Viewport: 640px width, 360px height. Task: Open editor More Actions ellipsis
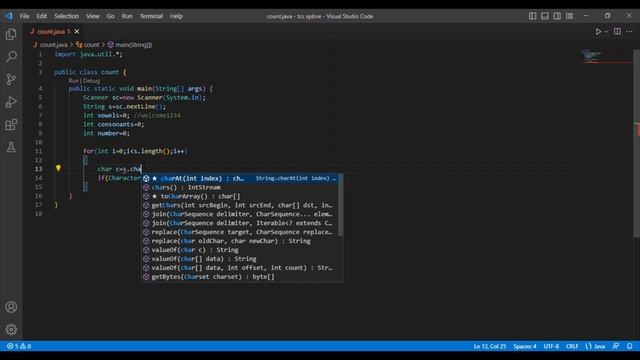pyautogui.click(x=629, y=31)
